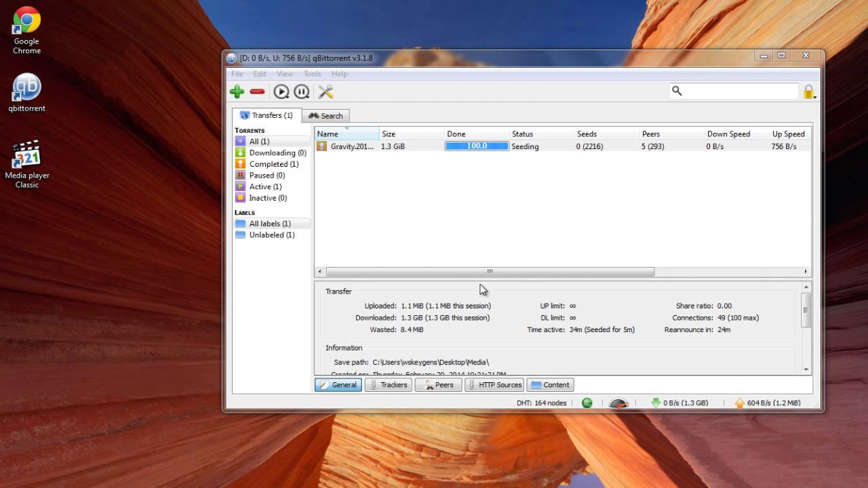Click the Share ratio 0.00 value
The width and height of the screenshot is (868, 488).
coord(724,306)
